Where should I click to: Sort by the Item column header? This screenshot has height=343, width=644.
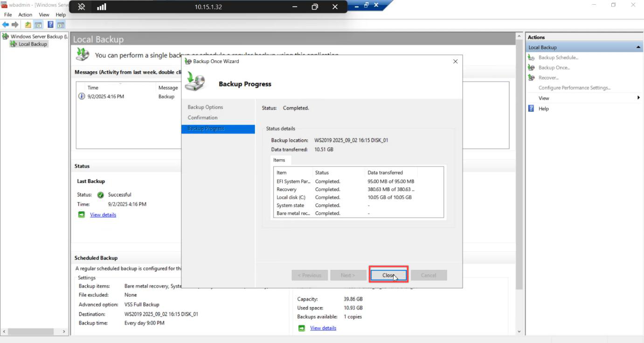click(293, 173)
